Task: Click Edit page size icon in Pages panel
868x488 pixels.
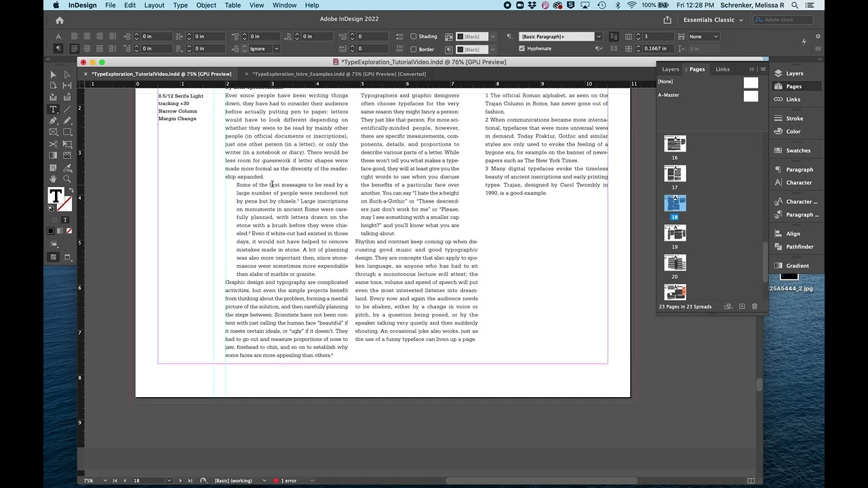Action: 728,306
